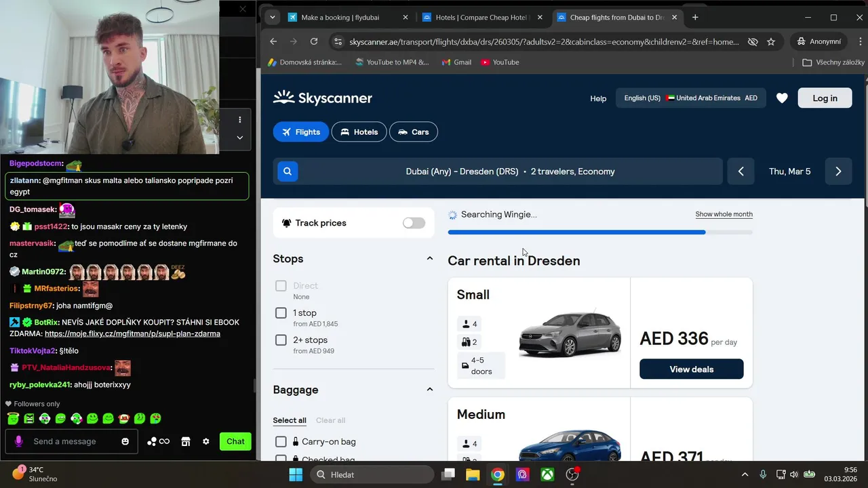Click the Help link
Image resolution: width=868 pixels, height=488 pixels.
[598, 98]
